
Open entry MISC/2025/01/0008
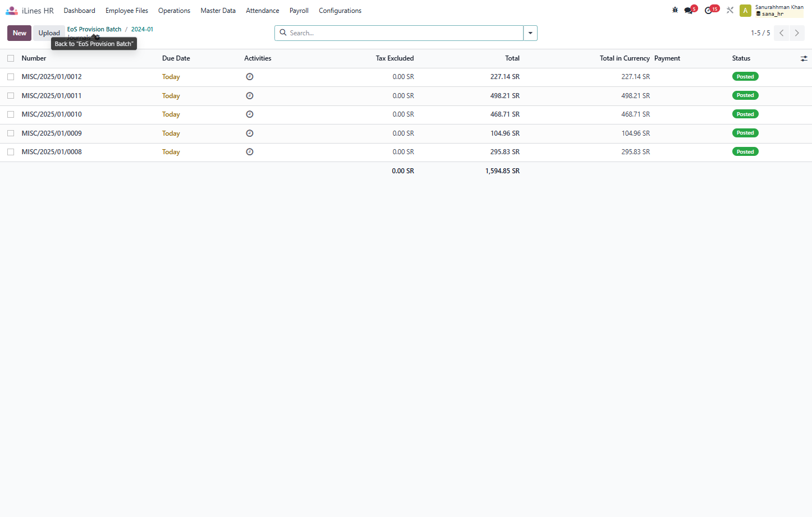point(52,152)
